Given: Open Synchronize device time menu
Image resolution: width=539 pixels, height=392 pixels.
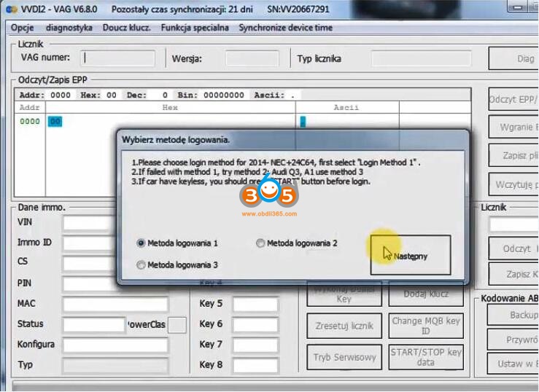Looking at the screenshot, I should [x=286, y=28].
